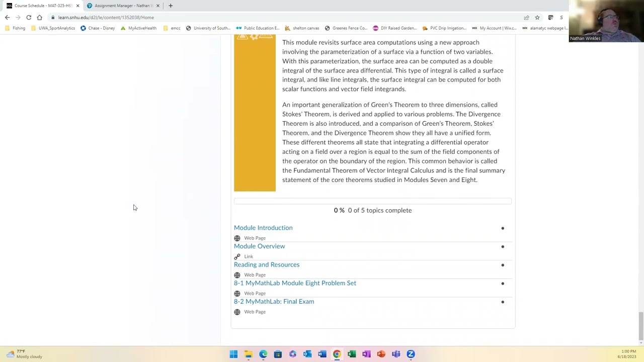Viewport: 644px width, 362px height.
Task: Open the University of South bookmark
Action: [x=208, y=28]
